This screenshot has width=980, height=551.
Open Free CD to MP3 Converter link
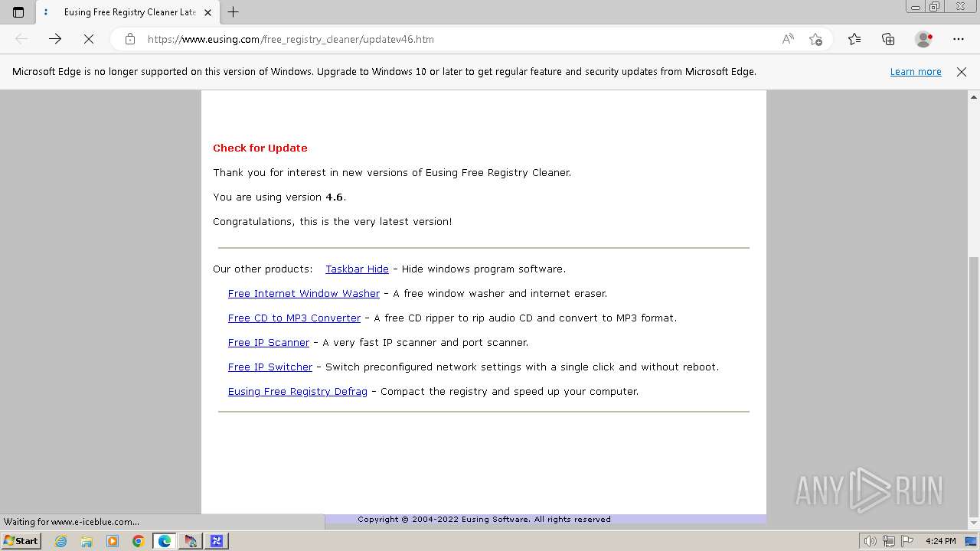[294, 318]
